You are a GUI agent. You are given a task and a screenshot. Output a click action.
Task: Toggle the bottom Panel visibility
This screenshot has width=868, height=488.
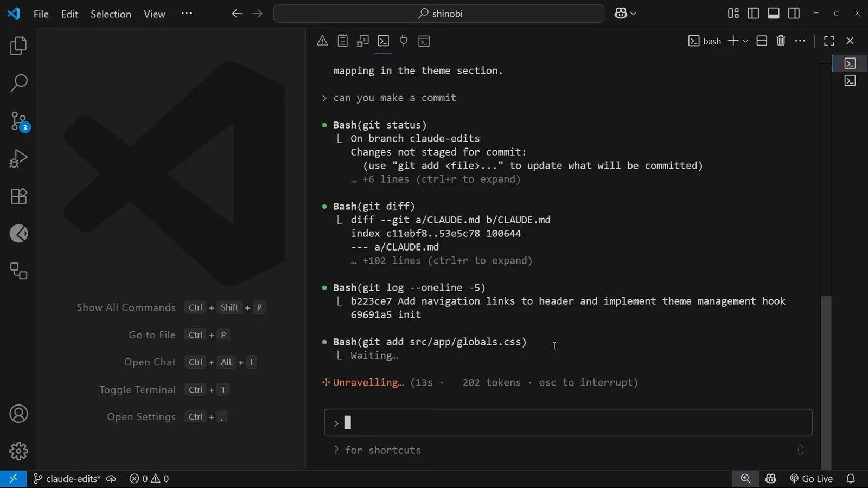(x=774, y=13)
